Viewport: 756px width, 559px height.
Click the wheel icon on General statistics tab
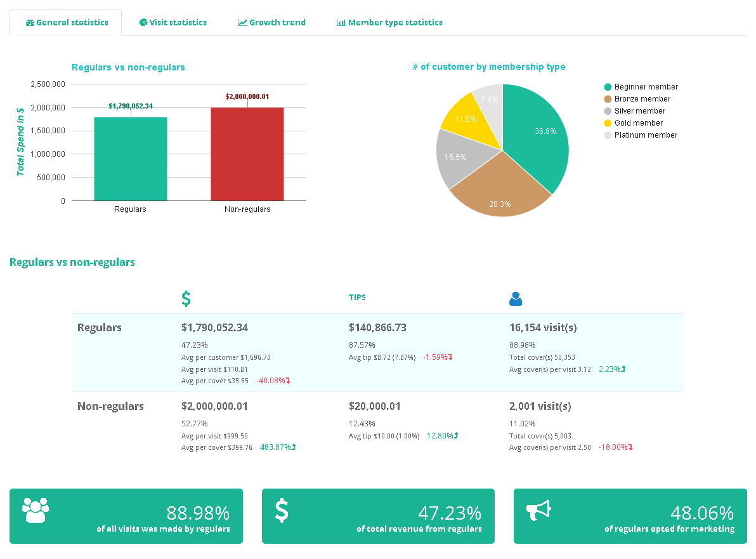(x=30, y=22)
